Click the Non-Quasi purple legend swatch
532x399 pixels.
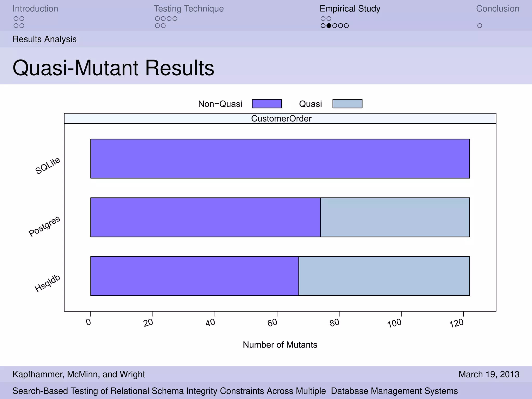pyautogui.click(x=267, y=104)
